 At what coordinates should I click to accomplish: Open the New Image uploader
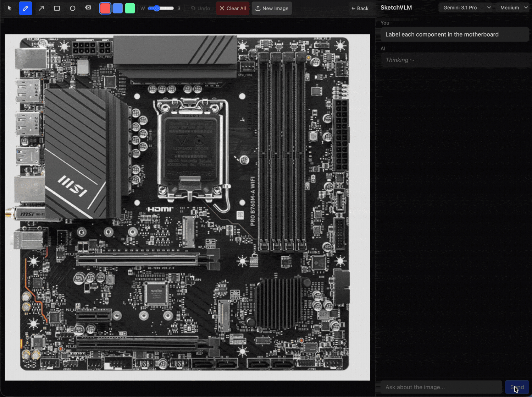point(272,8)
